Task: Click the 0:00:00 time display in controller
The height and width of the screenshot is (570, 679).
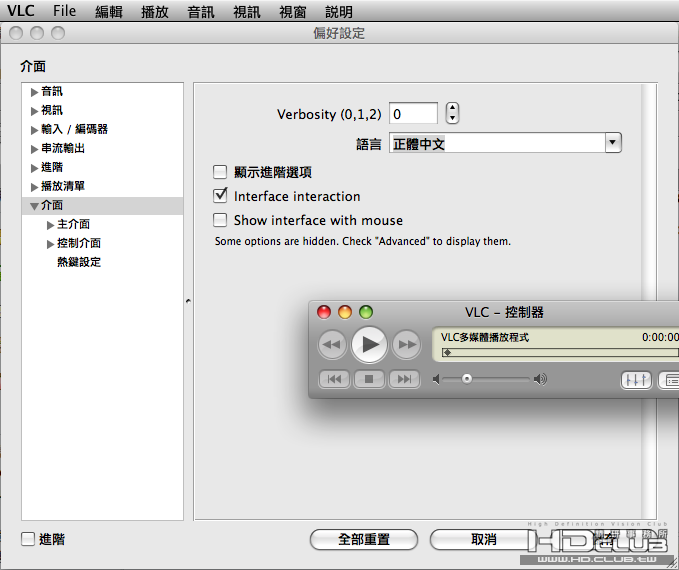Action: [x=660, y=337]
